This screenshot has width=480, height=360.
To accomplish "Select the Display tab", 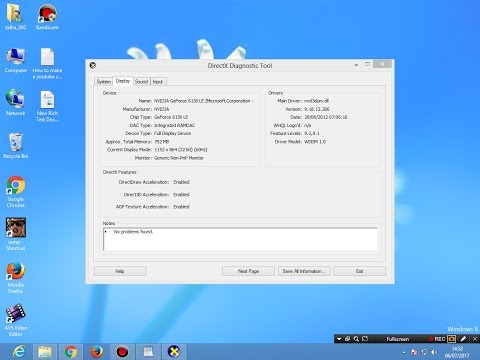I will [123, 81].
